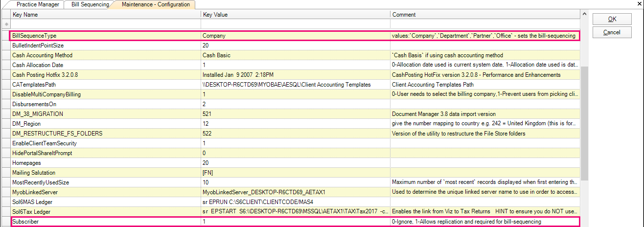The width and height of the screenshot is (644, 227).
Task: Select the Subscriber key value cell
Action: 295,222
